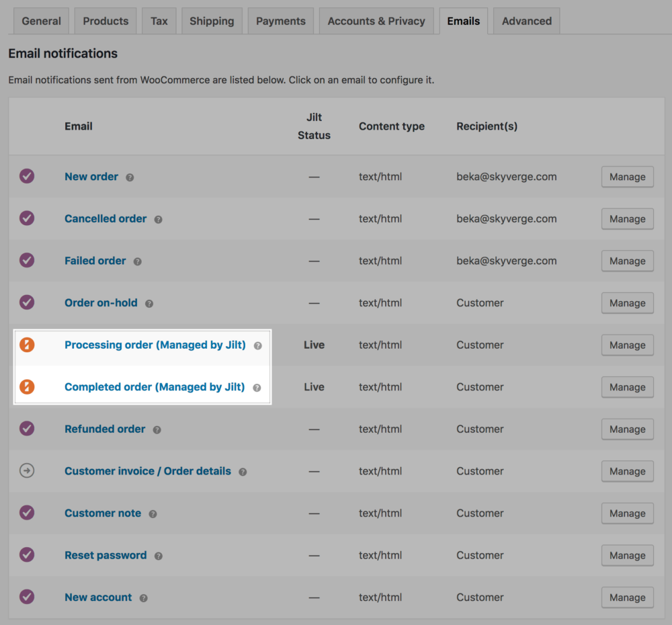Click the orange Jilt icon for Completed order
Viewport: 672px width, 625px height.
point(27,386)
